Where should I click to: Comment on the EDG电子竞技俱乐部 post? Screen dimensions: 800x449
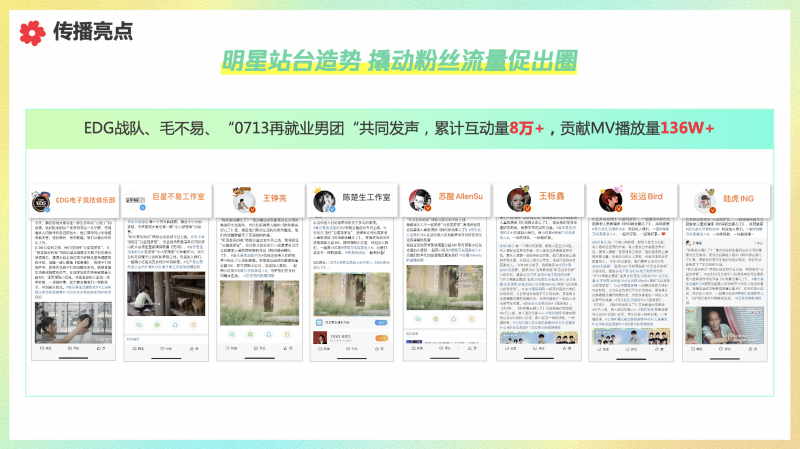point(73,348)
